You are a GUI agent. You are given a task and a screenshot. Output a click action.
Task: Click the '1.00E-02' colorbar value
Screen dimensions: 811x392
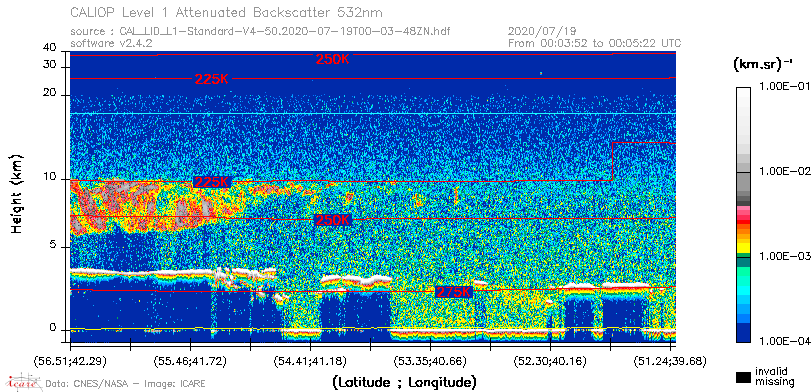(784, 172)
